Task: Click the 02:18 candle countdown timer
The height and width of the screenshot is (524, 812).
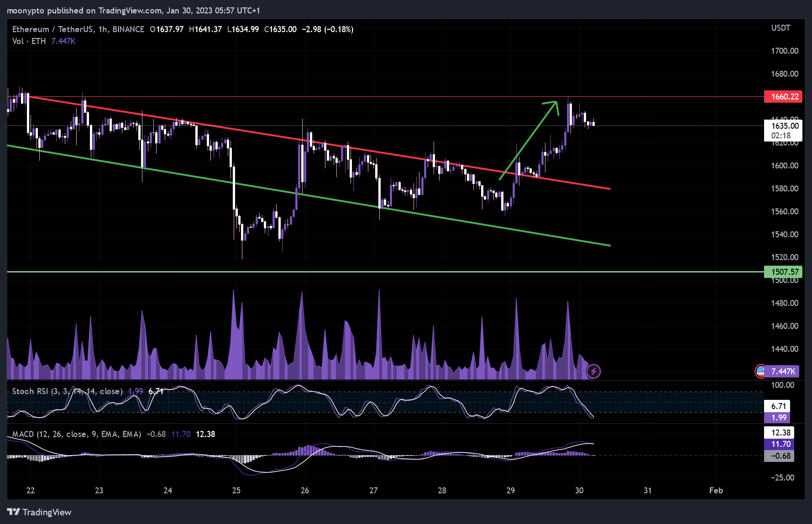Action: 781,136
